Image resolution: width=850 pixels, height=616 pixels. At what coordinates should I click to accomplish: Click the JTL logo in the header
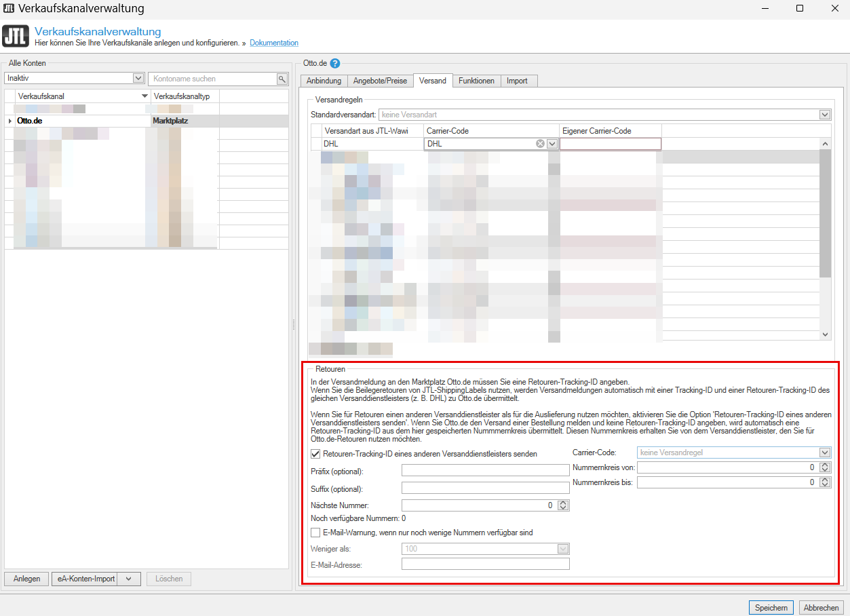(16, 36)
